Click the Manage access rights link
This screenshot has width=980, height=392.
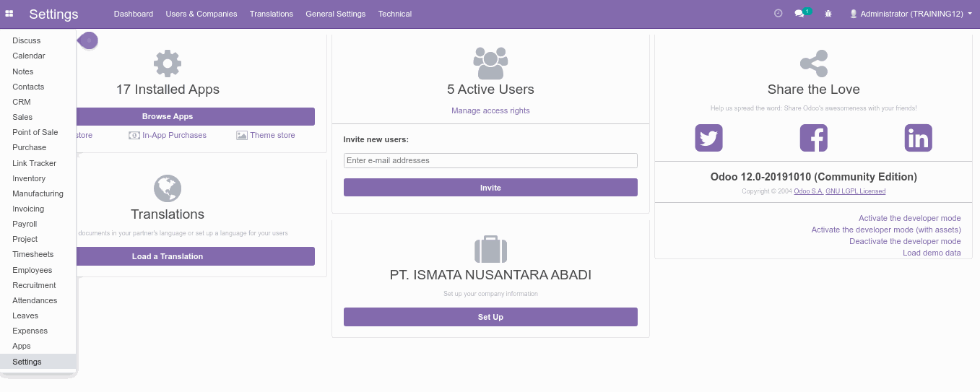tap(490, 110)
